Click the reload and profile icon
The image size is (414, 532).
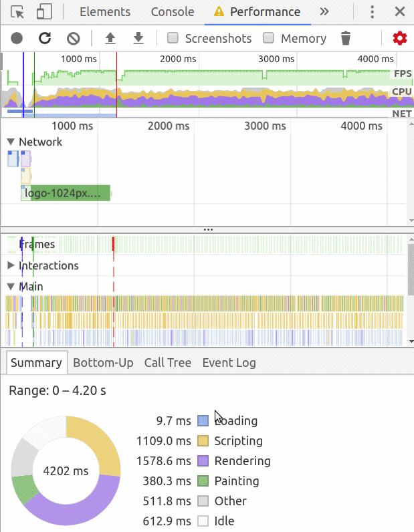[45, 38]
